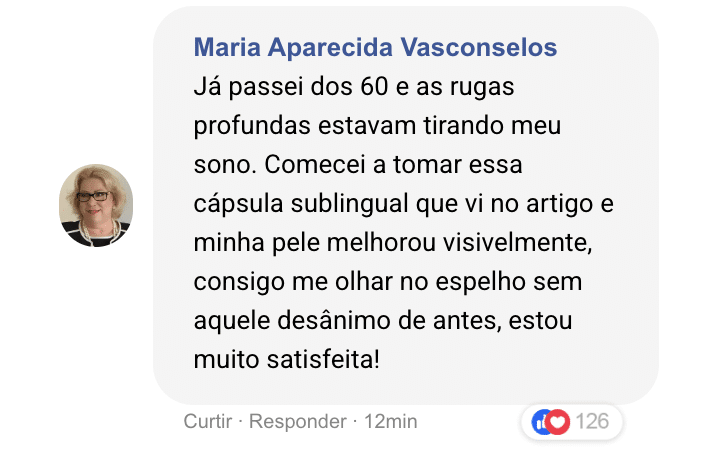718x464 pixels.
Task: Open the 12min comment timestamp
Action: coord(390,422)
